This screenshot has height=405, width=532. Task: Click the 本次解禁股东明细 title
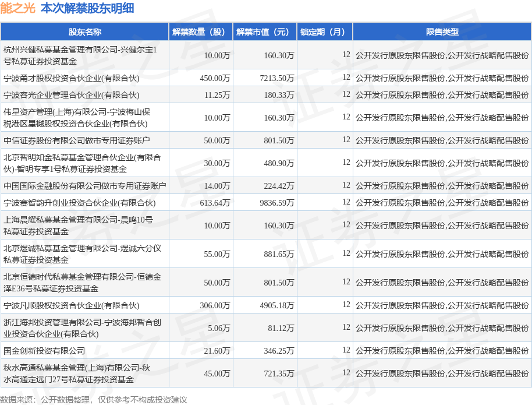coord(87,8)
